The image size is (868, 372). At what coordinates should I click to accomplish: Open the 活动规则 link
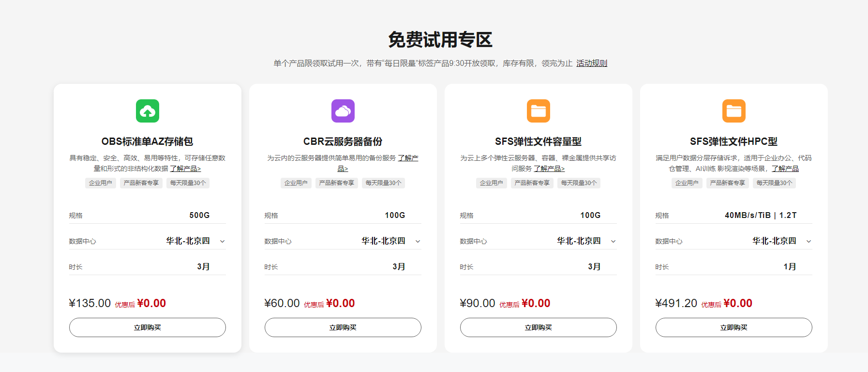pos(592,63)
